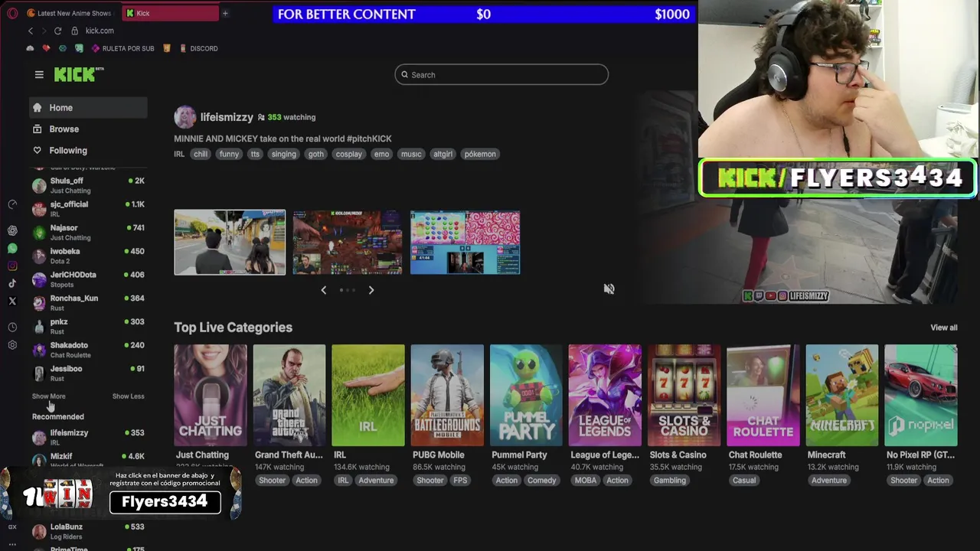Open WhatsApp in Opera sidebar
Viewport: 980px width, 551px height.
pyautogui.click(x=12, y=248)
